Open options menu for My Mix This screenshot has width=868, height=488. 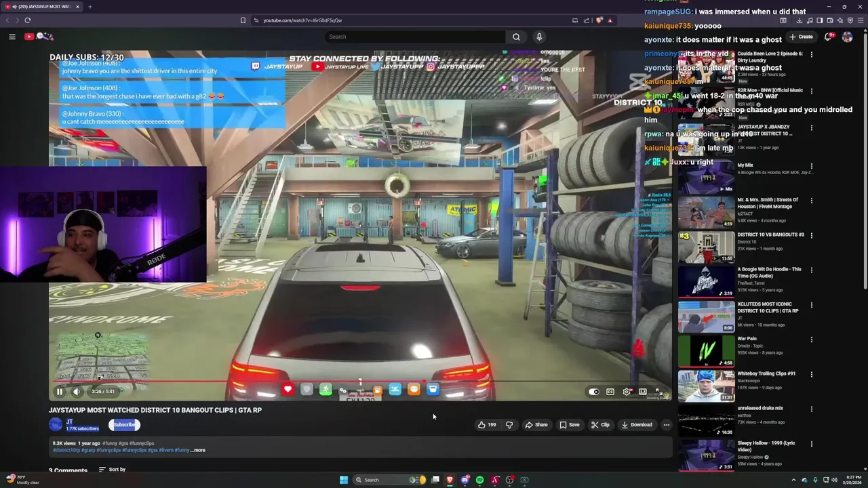[811, 166]
